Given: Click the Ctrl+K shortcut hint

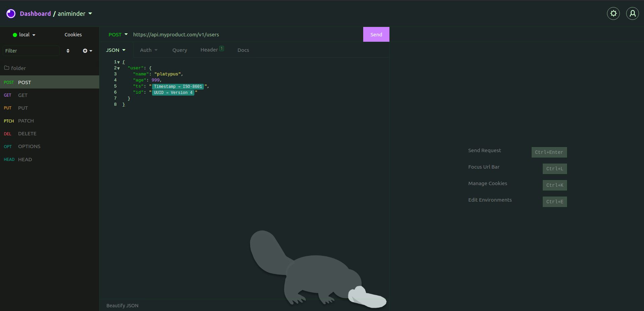Looking at the screenshot, I should tap(555, 185).
